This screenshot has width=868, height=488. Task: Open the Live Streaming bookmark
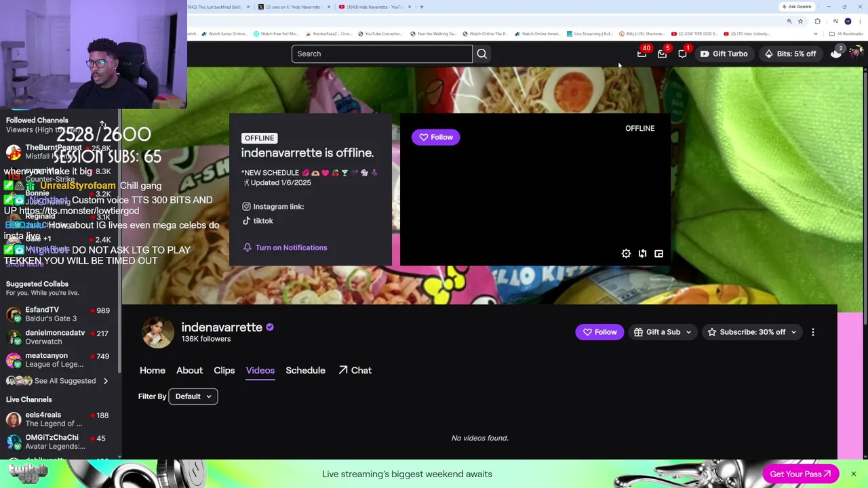[590, 34]
